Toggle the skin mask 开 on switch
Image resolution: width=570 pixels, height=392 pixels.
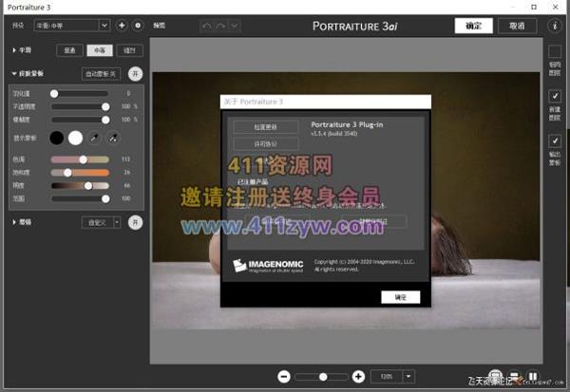[x=135, y=74]
